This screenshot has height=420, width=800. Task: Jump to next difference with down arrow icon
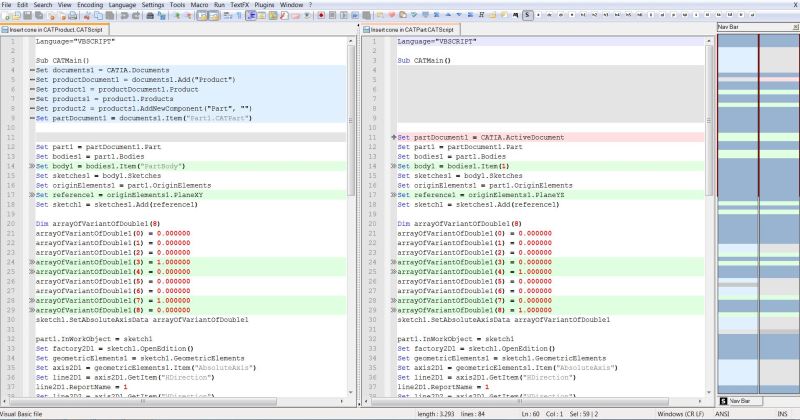tap(459, 15)
